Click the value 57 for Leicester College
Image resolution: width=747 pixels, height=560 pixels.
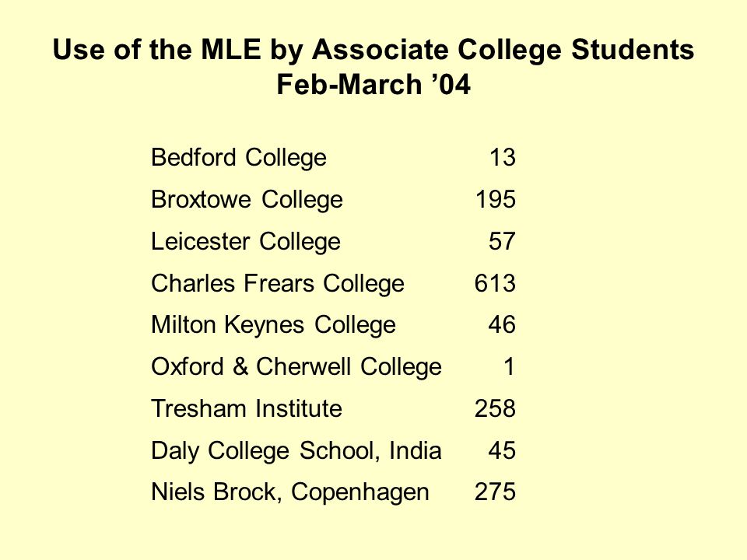pos(502,241)
